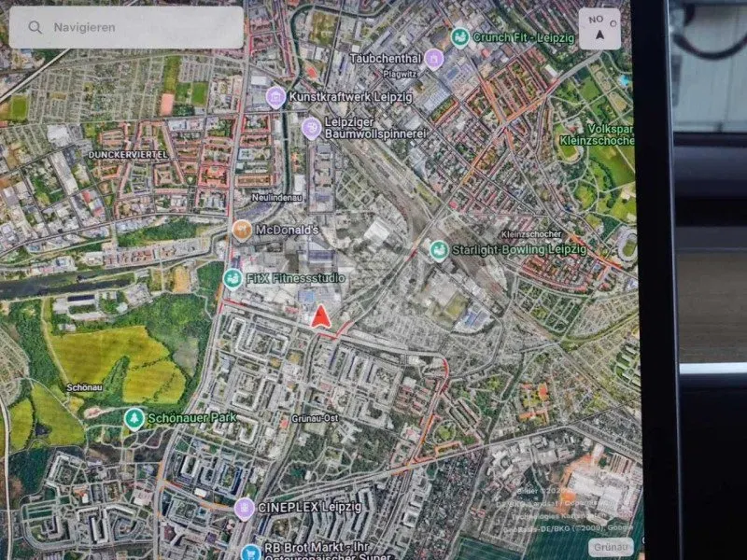Select the Crunch Fit - Leipzig marker icon
This screenshot has width=747, height=560.
click(x=459, y=37)
